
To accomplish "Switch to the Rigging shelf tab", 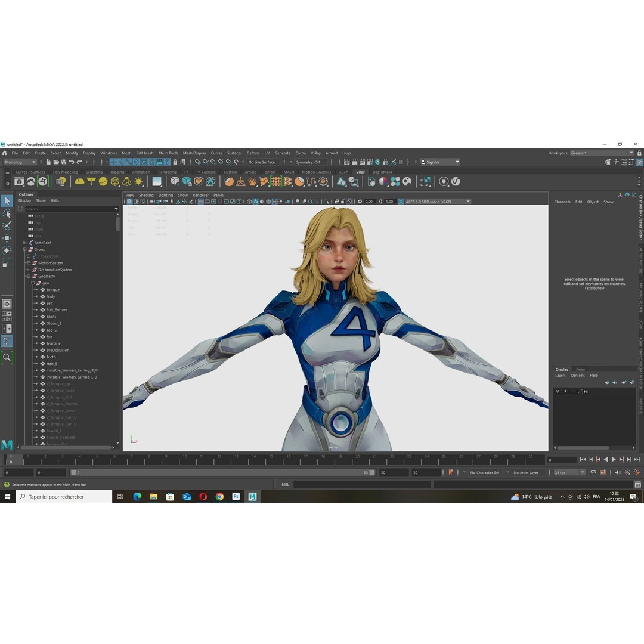I will [x=117, y=172].
